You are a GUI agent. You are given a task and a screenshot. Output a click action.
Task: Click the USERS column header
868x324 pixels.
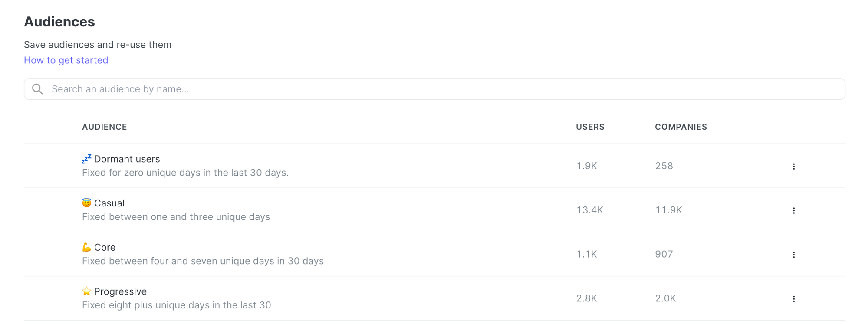click(x=590, y=127)
